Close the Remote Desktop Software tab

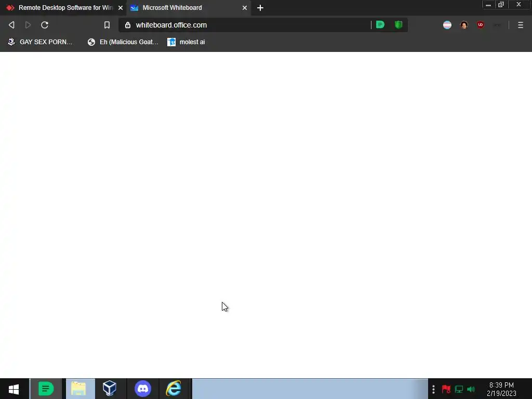[x=121, y=8]
